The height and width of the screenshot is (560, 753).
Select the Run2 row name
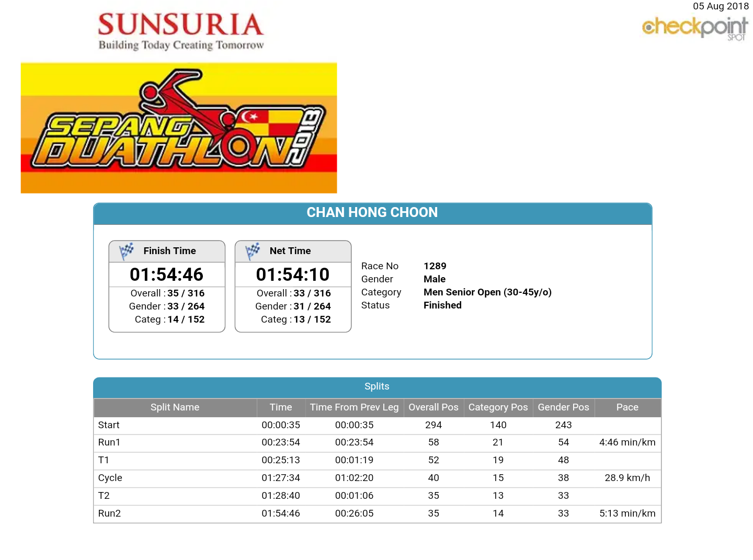(x=109, y=513)
